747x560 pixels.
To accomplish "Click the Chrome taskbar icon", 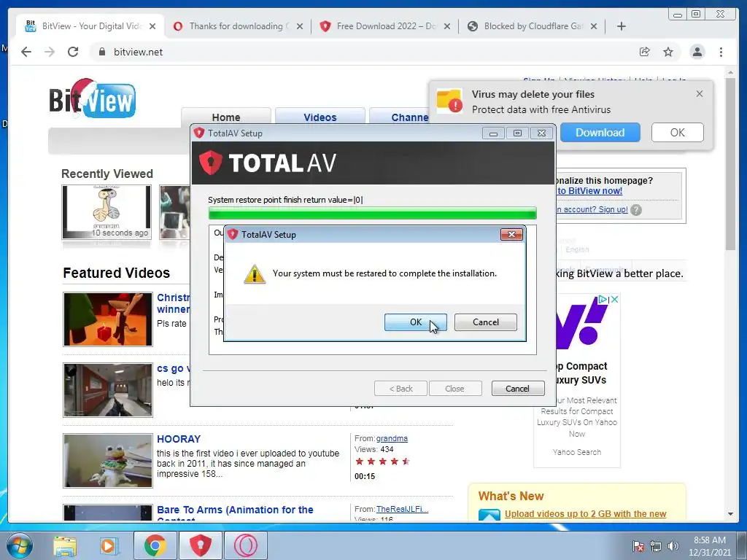I will 155,545.
